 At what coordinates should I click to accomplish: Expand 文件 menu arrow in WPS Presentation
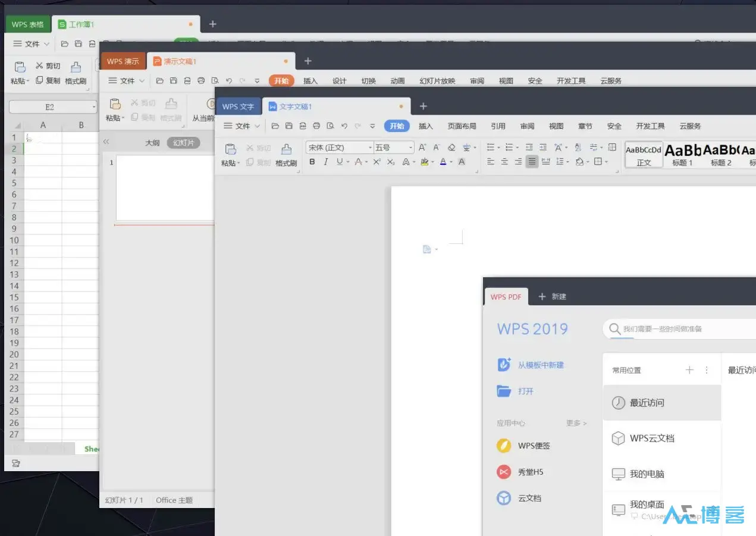pos(142,81)
